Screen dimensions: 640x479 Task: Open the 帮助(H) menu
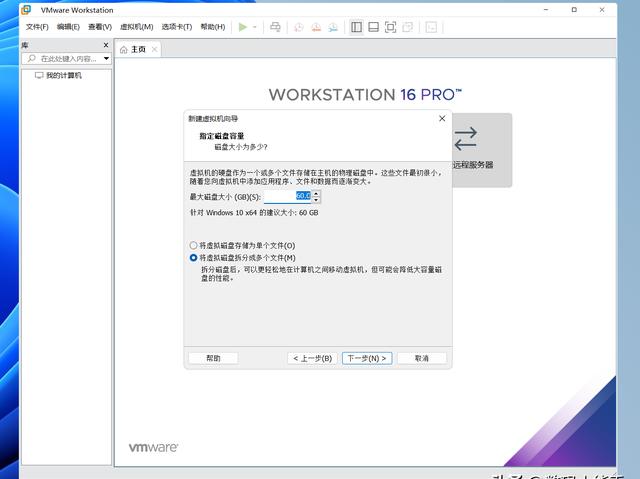213,27
